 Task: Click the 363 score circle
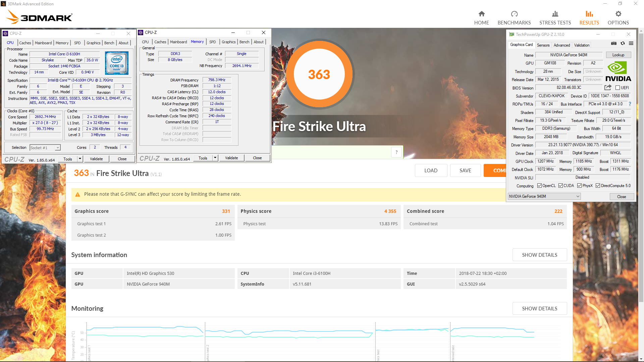pyautogui.click(x=319, y=74)
